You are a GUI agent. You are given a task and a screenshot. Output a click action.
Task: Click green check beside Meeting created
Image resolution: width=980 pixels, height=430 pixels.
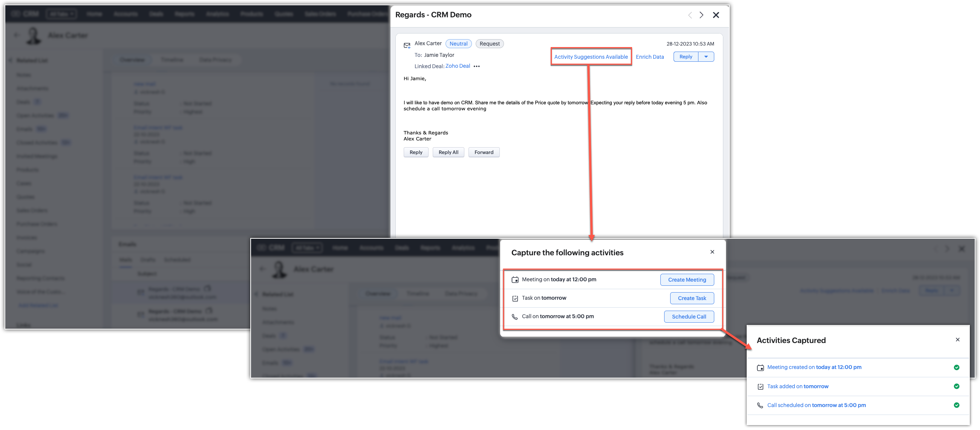956,367
